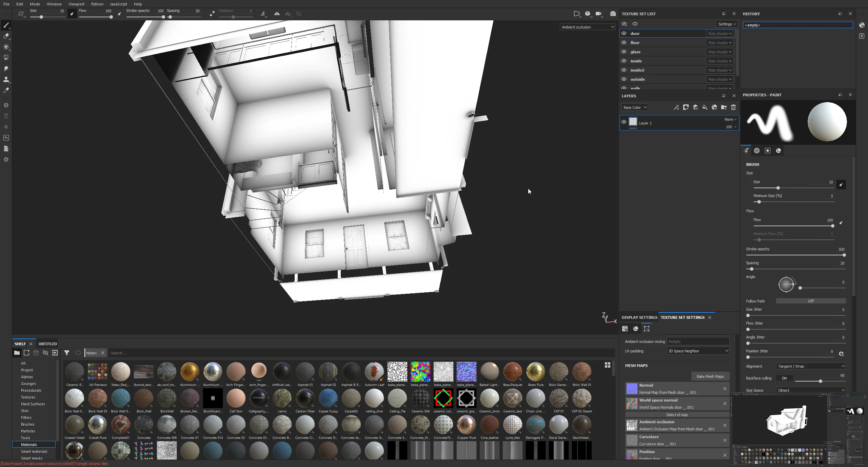Select the Eraser tool in left toolbar

point(6,36)
